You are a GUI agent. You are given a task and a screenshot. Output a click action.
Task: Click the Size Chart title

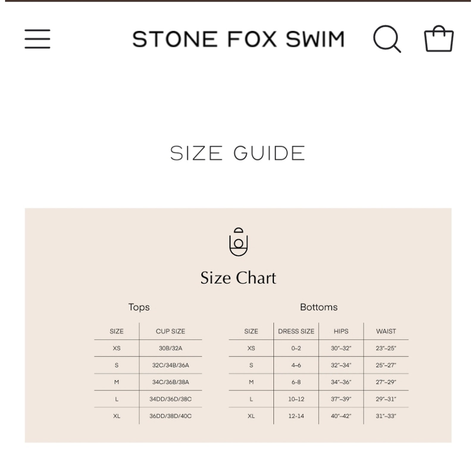238,278
